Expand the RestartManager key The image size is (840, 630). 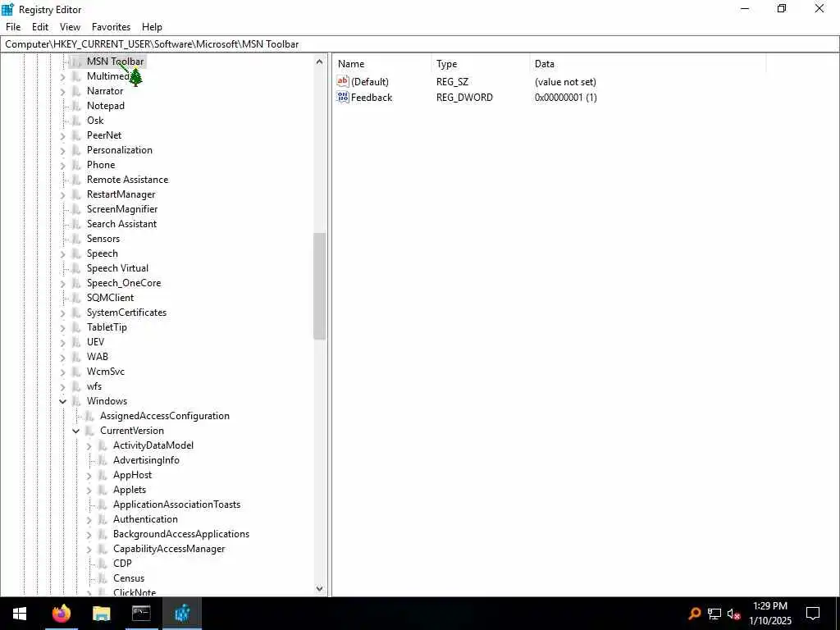(x=62, y=195)
